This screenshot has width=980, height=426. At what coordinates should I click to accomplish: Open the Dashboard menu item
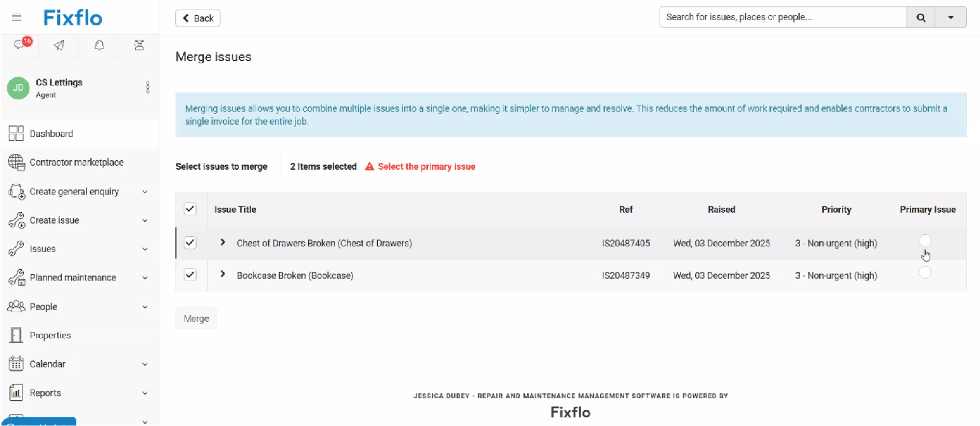coord(51,134)
